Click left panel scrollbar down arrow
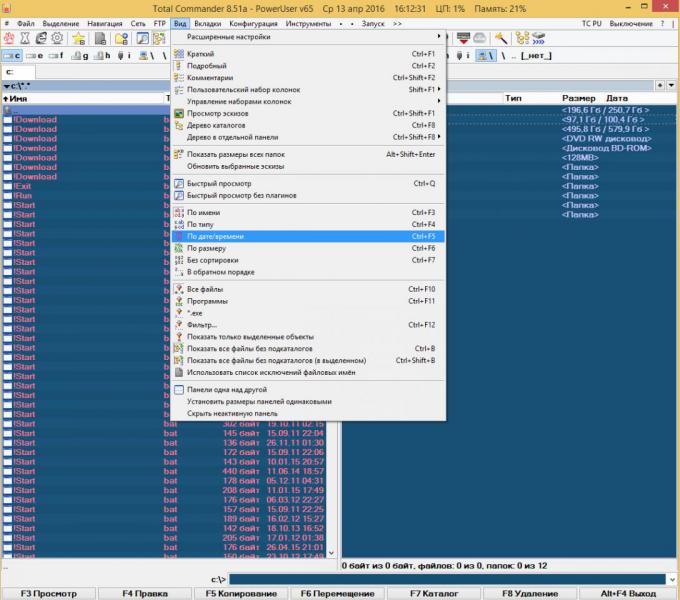This screenshot has height=600, width=680. (x=331, y=553)
